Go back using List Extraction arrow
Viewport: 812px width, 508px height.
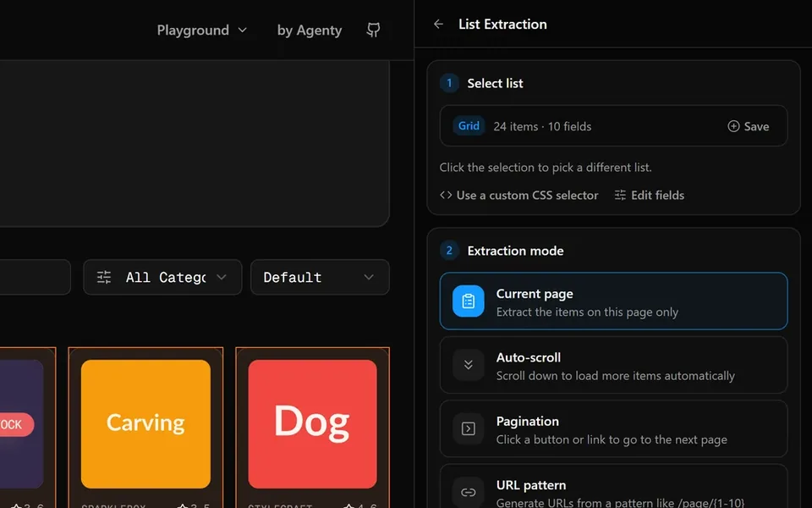[438, 24]
